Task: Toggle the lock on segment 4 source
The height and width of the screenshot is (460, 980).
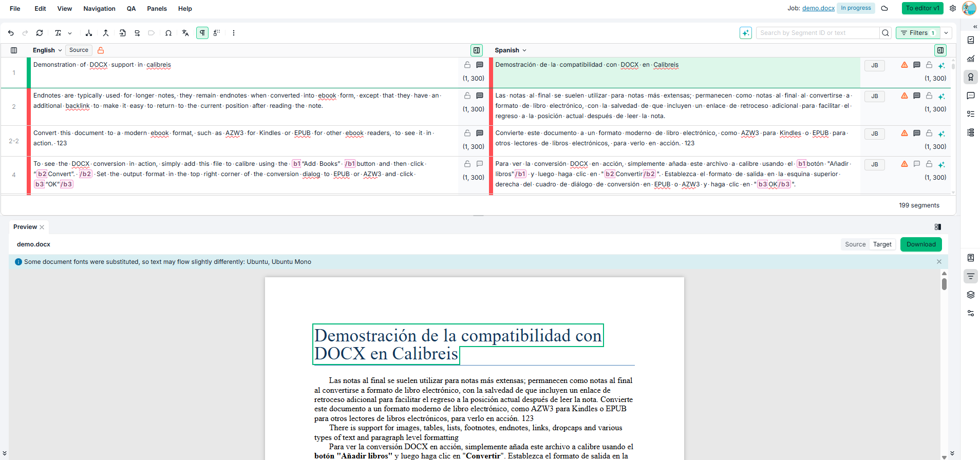Action: [467, 164]
